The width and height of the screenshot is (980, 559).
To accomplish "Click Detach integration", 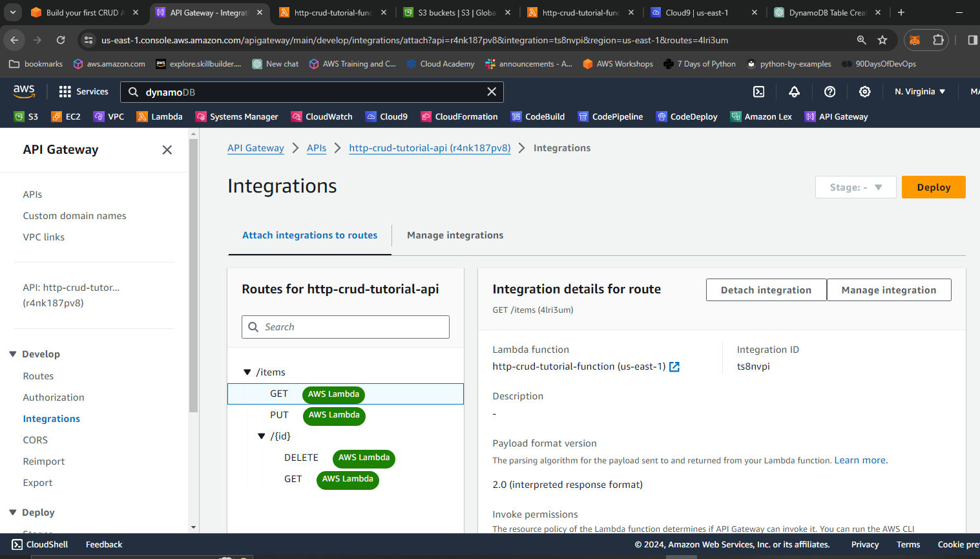I will (766, 290).
